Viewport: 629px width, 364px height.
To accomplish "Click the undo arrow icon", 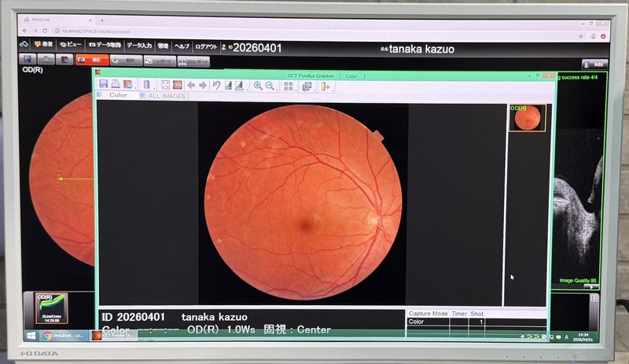I will pyautogui.click(x=215, y=85).
